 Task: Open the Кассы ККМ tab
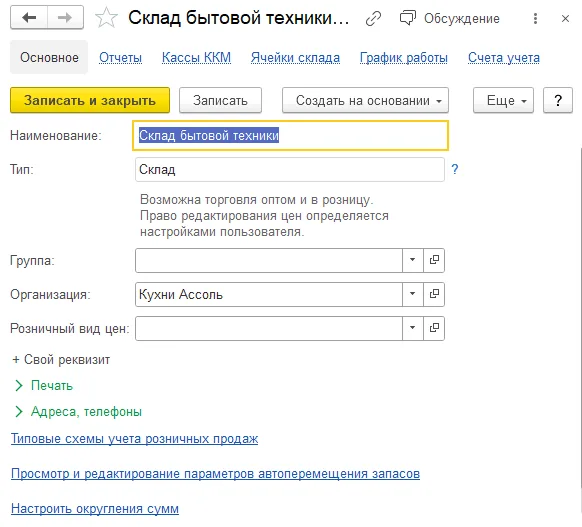pyautogui.click(x=196, y=58)
